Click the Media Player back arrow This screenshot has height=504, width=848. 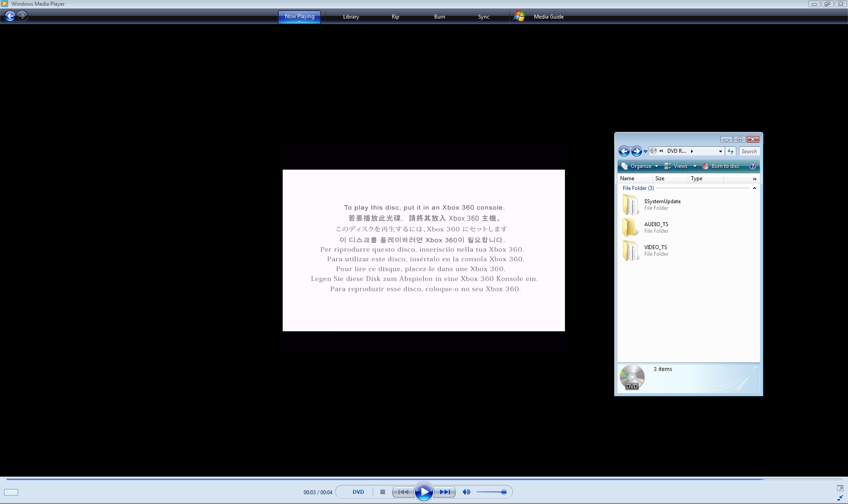point(10,16)
